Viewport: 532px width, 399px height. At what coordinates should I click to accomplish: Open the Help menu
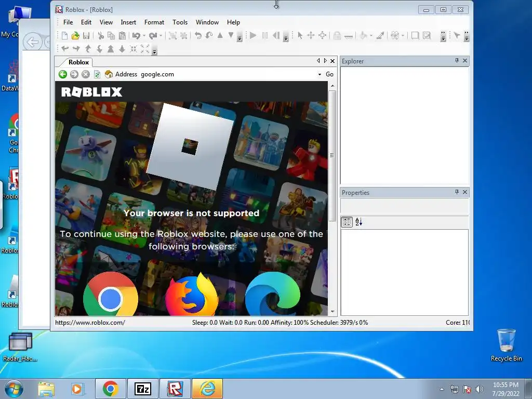[233, 22]
